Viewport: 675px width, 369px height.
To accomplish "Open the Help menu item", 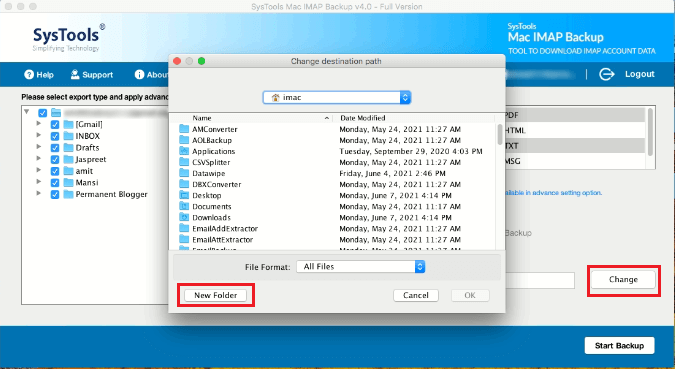I will pyautogui.click(x=39, y=74).
